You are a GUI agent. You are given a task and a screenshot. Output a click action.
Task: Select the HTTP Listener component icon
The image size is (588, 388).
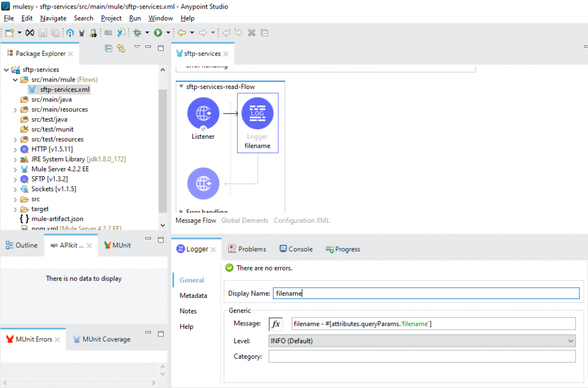click(x=203, y=114)
